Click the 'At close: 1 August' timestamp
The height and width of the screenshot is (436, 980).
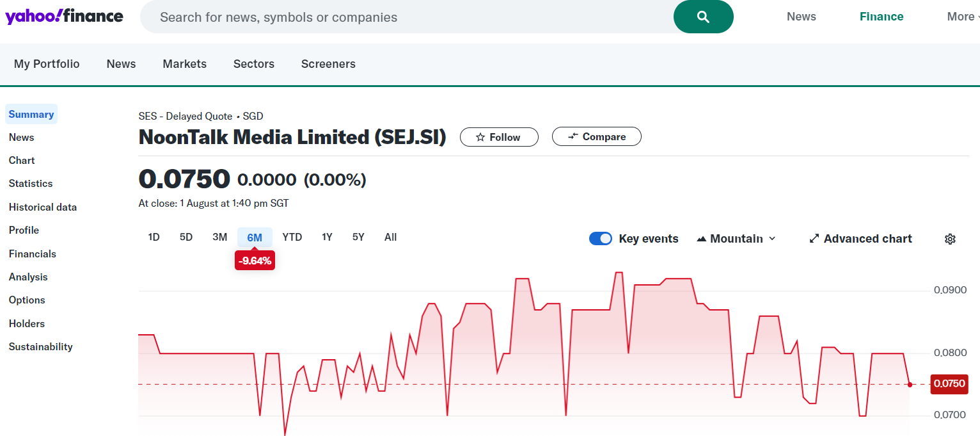tap(214, 204)
